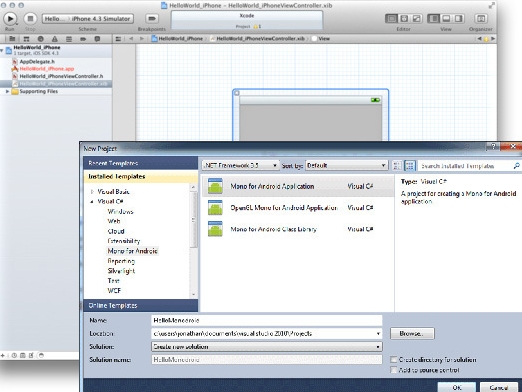Toggle the navigator pane view button
The height and width of the screenshot is (392, 522).
(433, 19)
